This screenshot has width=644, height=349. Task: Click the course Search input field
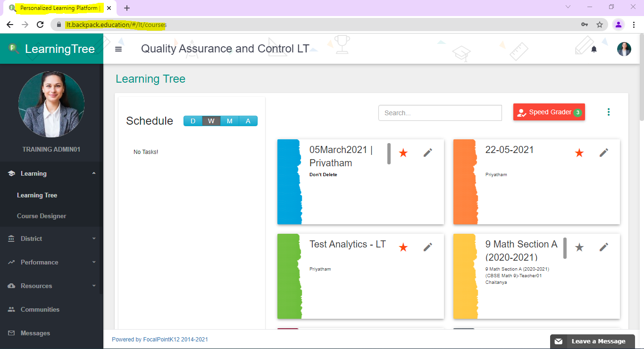point(440,113)
